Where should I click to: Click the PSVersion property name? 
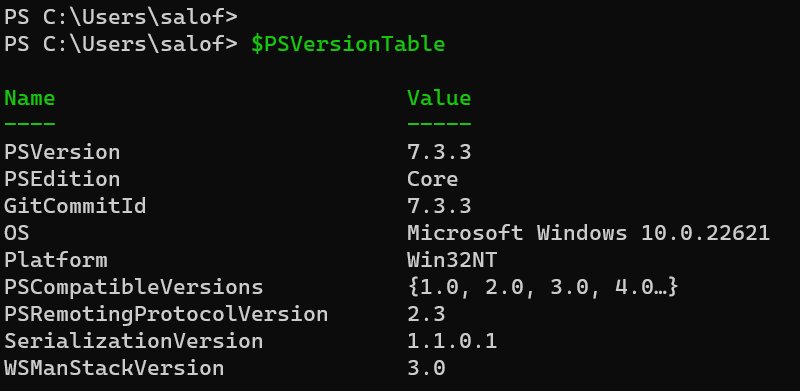click(62, 152)
